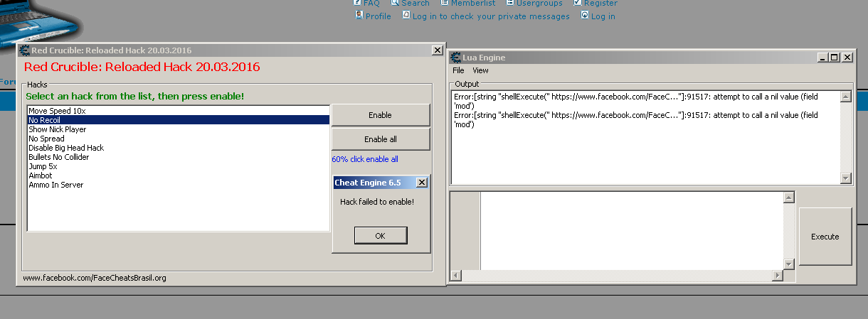868x319 pixels.
Task: Click the FAQ icon in forum header
Action: point(358,3)
